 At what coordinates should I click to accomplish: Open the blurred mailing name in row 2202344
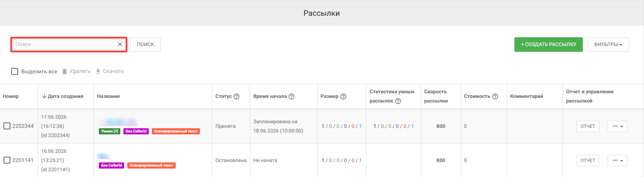118,122
